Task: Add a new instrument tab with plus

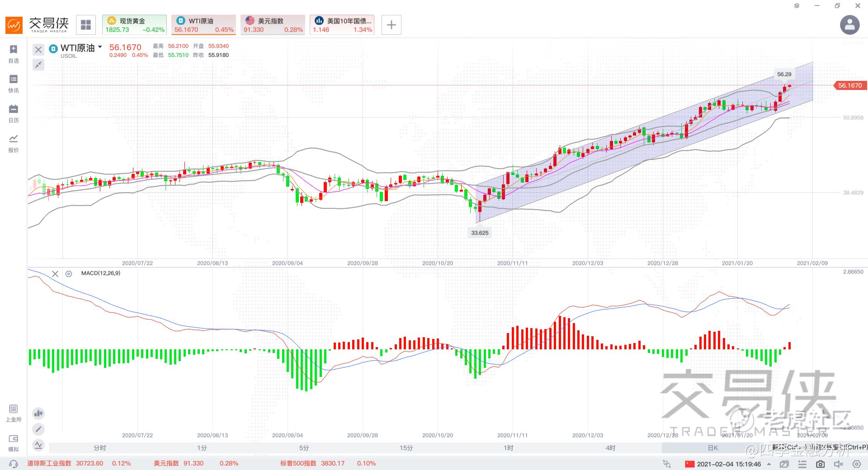Action: click(x=392, y=25)
